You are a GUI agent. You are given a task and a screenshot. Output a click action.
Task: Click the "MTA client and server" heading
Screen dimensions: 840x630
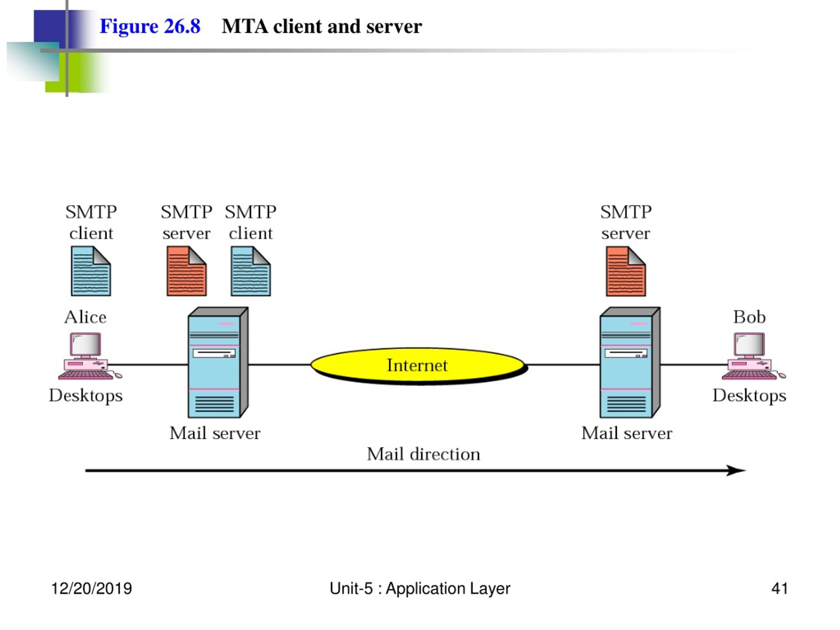click(x=322, y=26)
